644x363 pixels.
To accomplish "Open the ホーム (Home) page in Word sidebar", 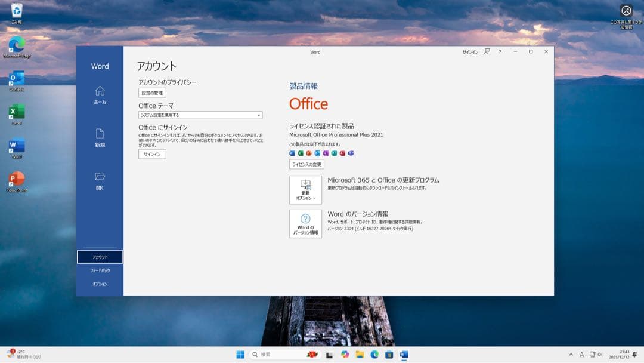I will click(100, 94).
